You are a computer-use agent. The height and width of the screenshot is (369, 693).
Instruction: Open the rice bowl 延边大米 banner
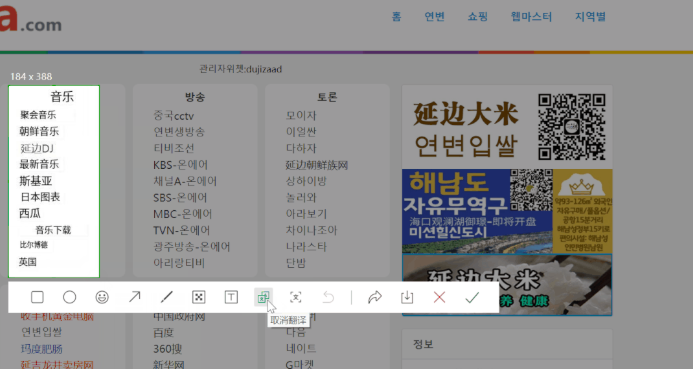coord(507,285)
